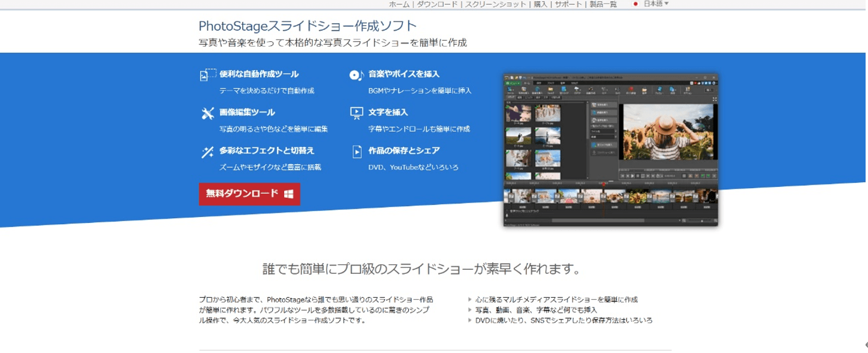Click the text 字幕やエンドロールも簡単に作成
Viewport: 868px width, 353px height.
tap(419, 129)
